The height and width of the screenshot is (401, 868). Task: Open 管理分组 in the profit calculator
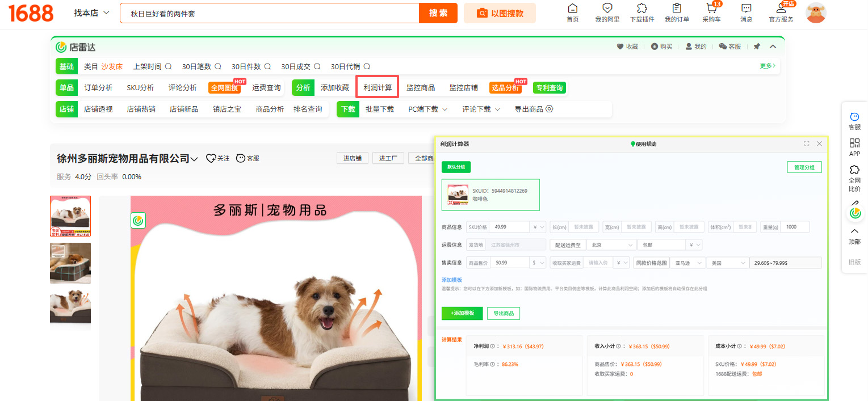pos(804,167)
